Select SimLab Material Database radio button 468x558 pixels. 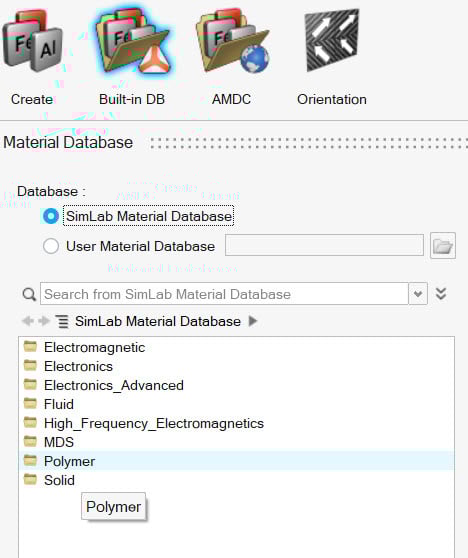pyautogui.click(x=51, y=216)
